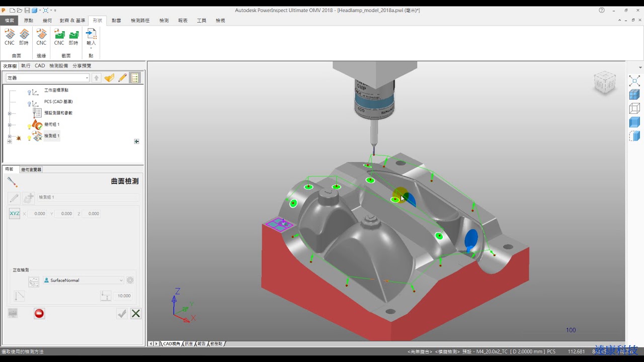
Task: Click the pencil edit icon beside 定義 dropdown
Action: pos(122,78)
